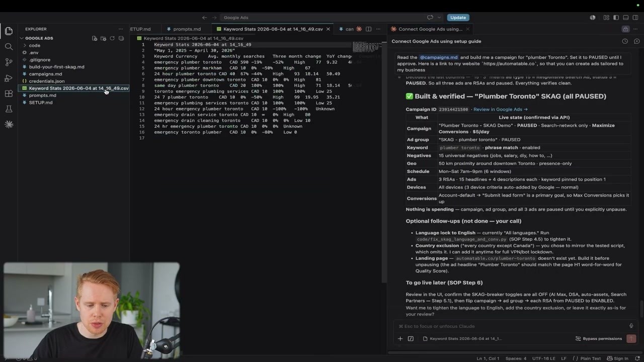Open the dropdown beside the chat icon

click(439, 18)
